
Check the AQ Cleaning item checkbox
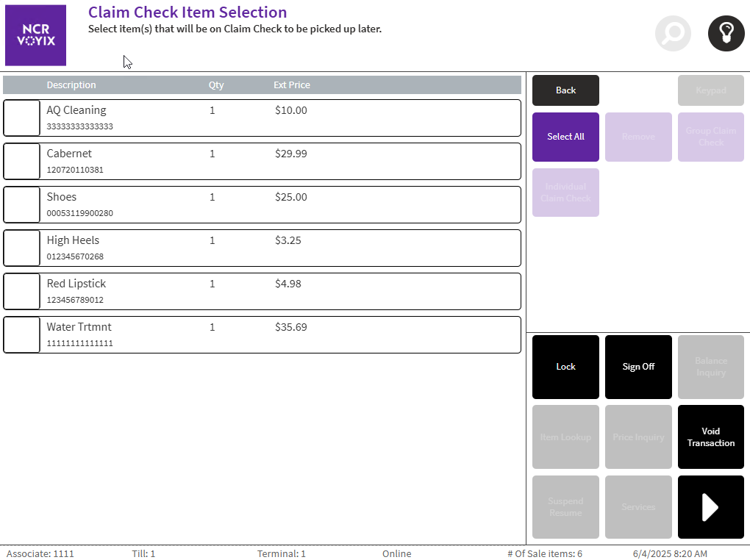(21, 118)
